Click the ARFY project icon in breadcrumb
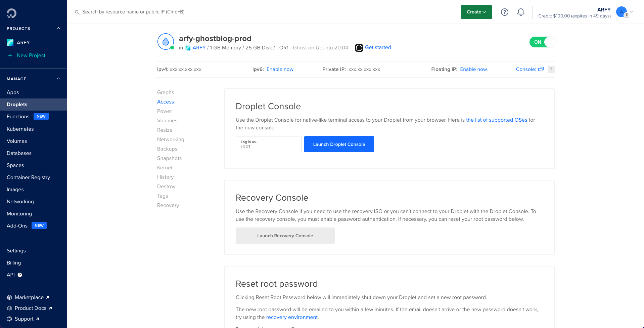Viewport: 644px width, 328px height. (188, 48)
